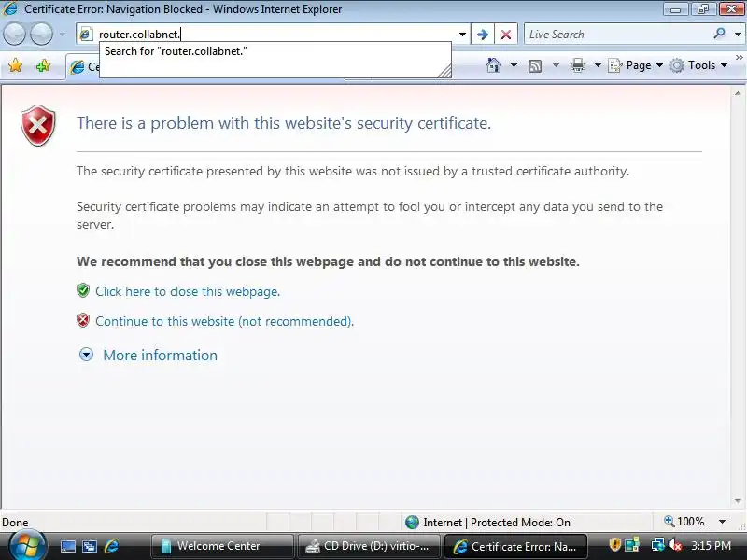Screen dimensions: 747x560
Task: Click the Forward navigation button
Action: point(41,35)
